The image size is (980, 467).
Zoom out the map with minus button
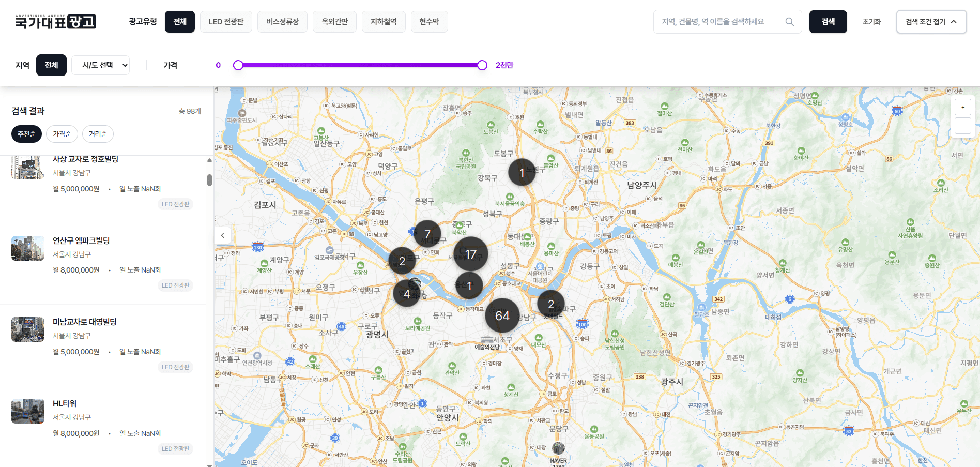(x=962, y=126)
